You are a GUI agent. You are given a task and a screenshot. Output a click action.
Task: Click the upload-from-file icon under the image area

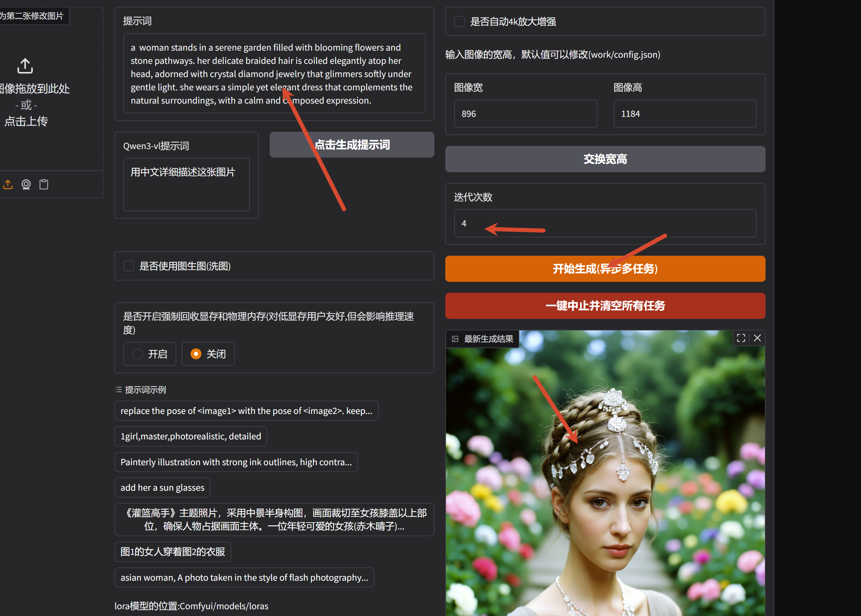pos(8,184)
